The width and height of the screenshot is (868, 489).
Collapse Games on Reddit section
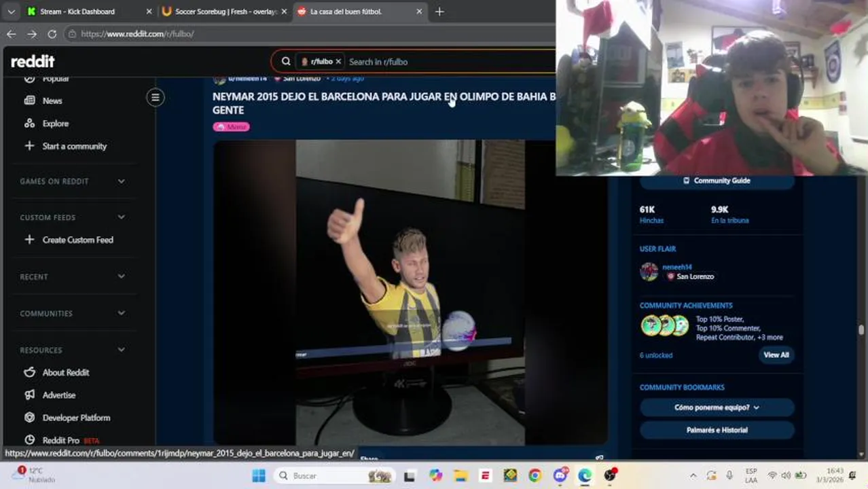coord(121,181)
